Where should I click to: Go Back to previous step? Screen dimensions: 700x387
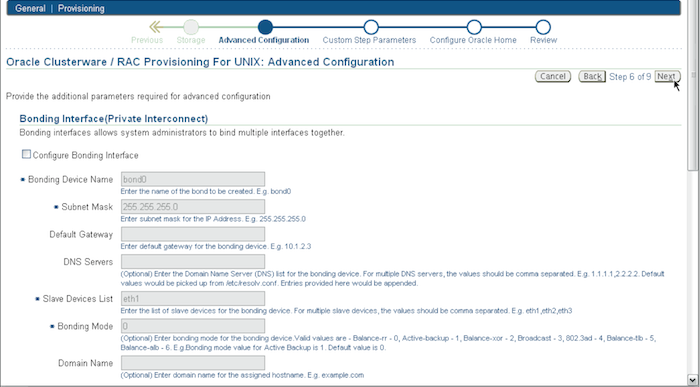click(592, 76)
